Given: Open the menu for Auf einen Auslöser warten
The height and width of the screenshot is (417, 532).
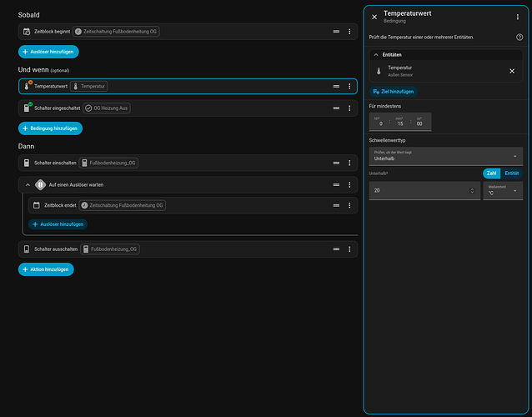Looking at the screenshot, I should (349, 185).
